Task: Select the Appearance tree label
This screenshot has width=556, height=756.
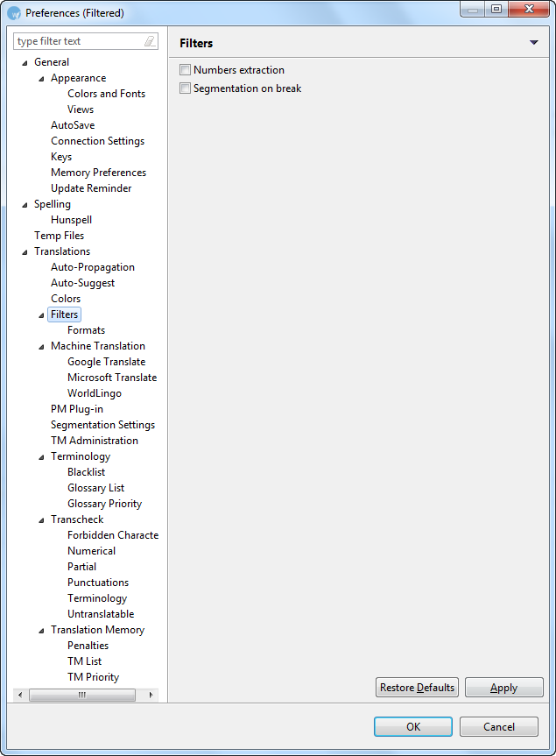Action: click(78, 78)
